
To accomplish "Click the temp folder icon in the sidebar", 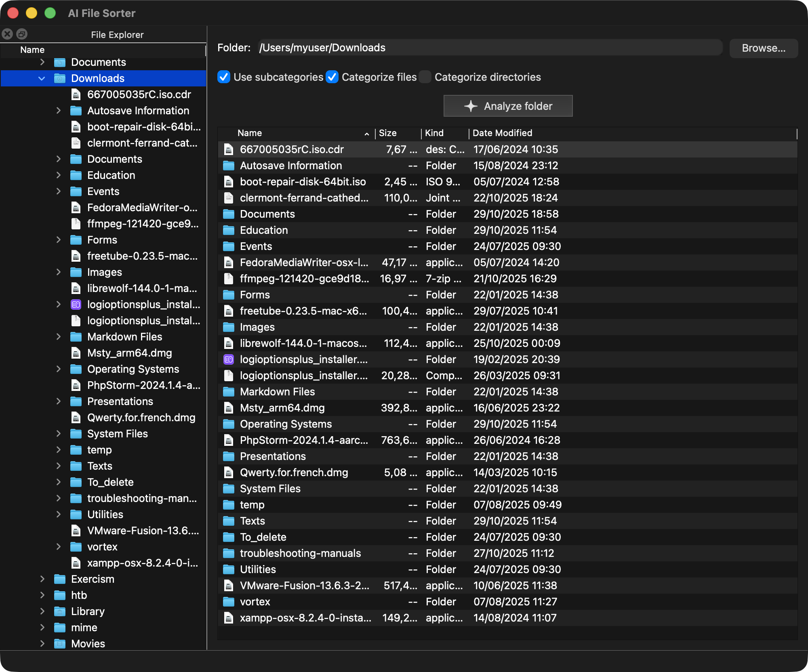I will [76, 450].
